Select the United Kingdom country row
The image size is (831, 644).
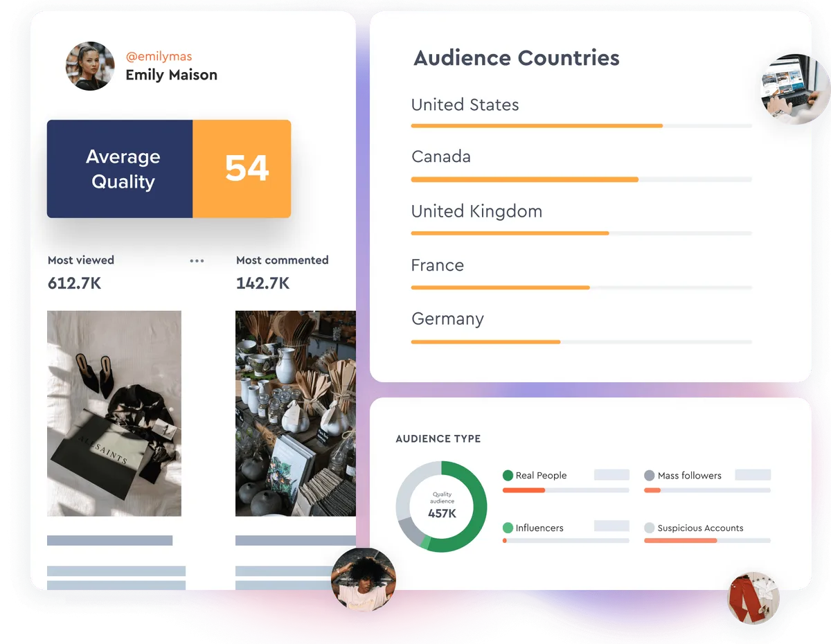581,220
